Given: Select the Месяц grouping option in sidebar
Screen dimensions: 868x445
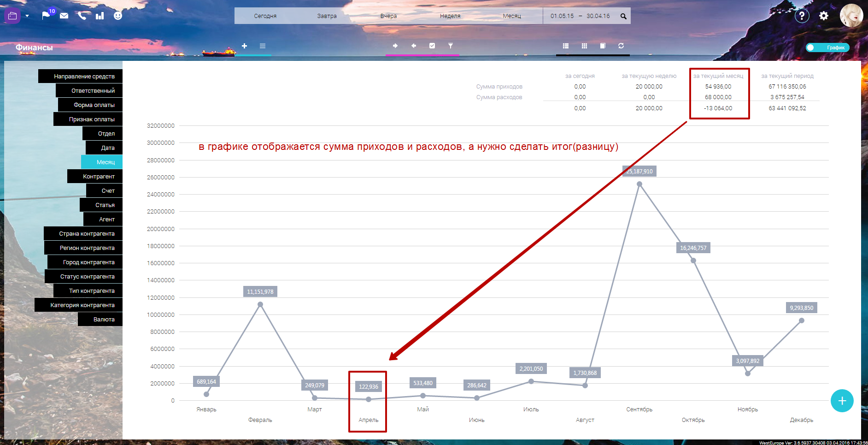Looking at the screenshot, I should coord(102,162).
